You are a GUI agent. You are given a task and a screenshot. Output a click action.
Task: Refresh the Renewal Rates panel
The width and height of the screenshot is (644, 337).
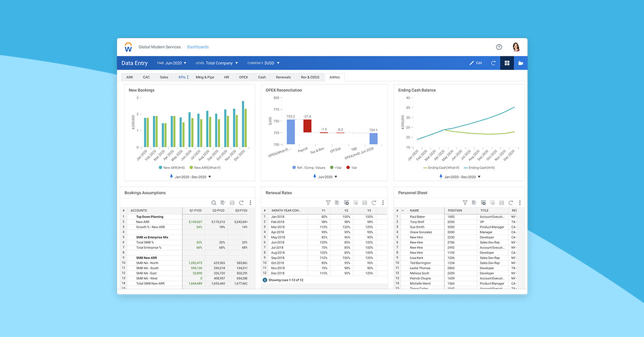point(374,202)
